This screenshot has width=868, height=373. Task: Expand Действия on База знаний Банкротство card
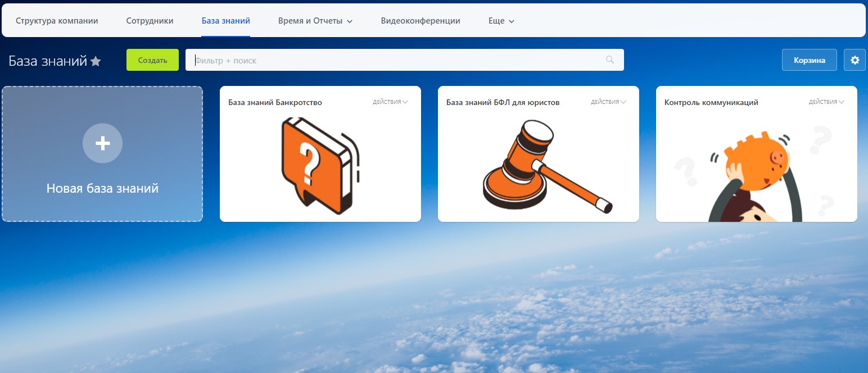pyautogui.click(x=390, y=102)
